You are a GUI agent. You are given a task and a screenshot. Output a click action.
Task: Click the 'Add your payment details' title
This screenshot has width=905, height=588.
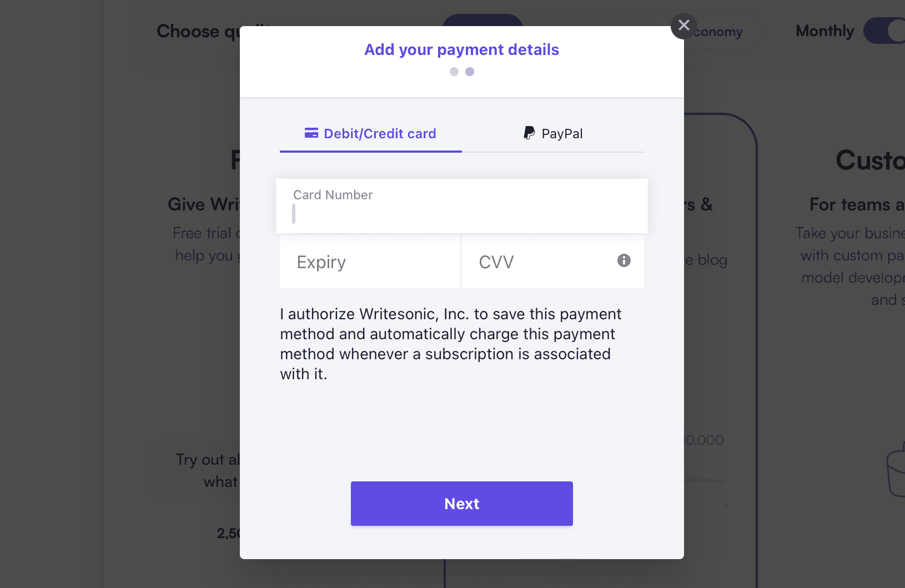(x=461, y=50)
